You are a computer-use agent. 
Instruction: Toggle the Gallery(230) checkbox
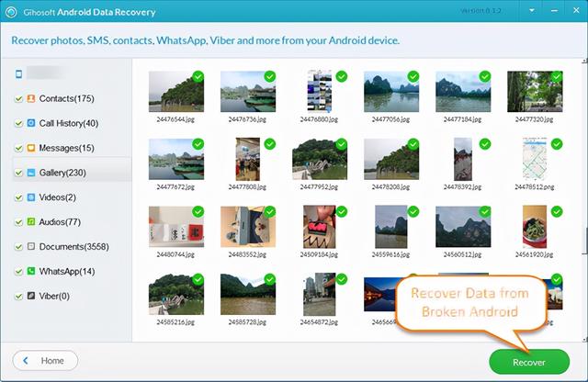point(18,173)
